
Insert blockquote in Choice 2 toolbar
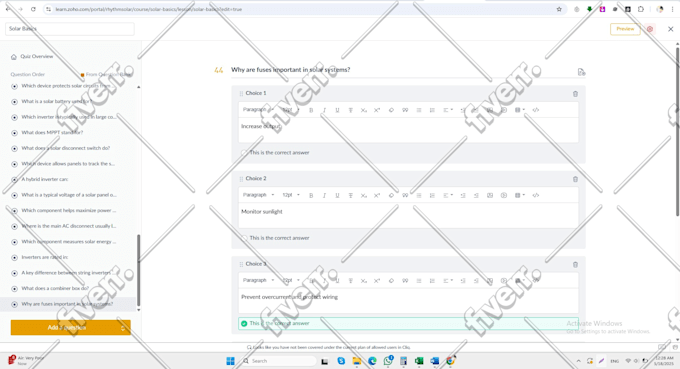(x=405, y=196)
